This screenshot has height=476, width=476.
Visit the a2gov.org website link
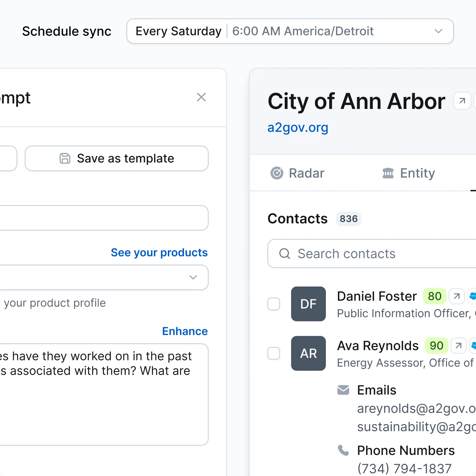298,128
